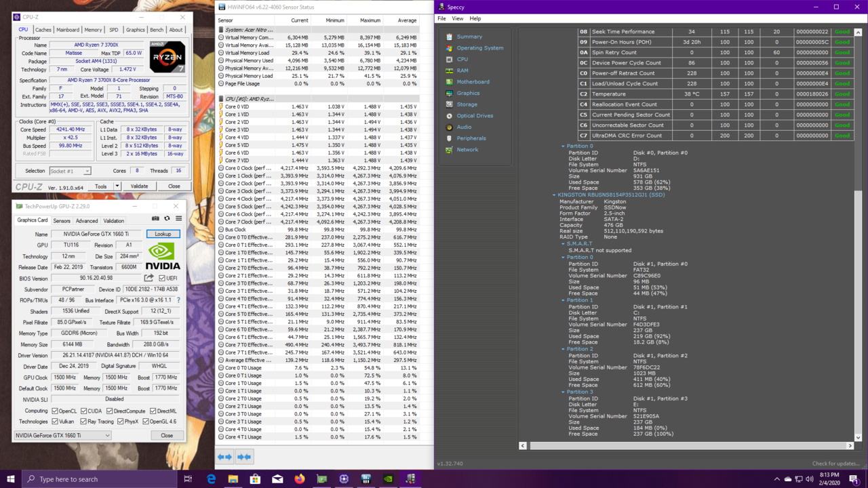Take GPU-Z screenshot with camera icon
This screenshot has width=868, height=488.
tap(155, 219)
